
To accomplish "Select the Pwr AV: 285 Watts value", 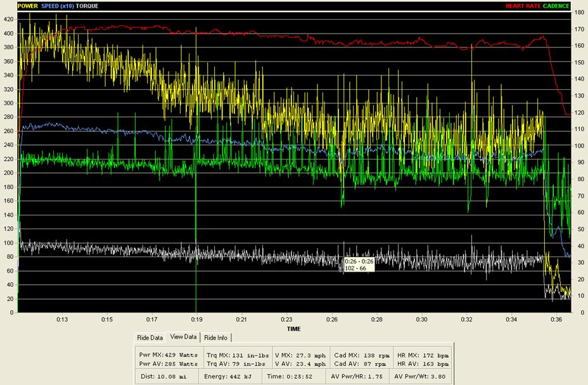I will coord(168,363).
